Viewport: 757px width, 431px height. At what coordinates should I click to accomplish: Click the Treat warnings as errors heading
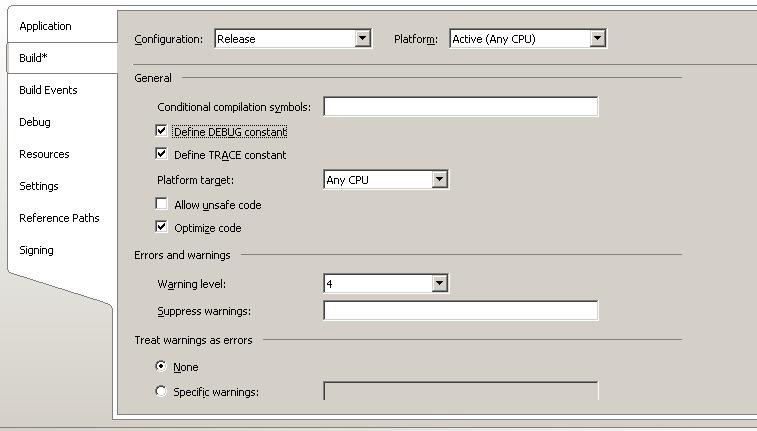pos(193,340)
